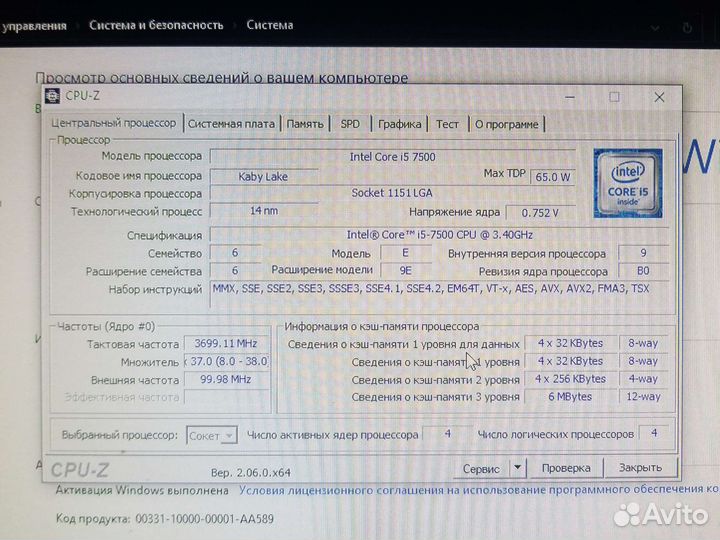Image resolution: width=720 pixels, height=540 pixels.
Task: Click the 4 x 256 KBytes L2 cache value
Action: pos(570,379)
